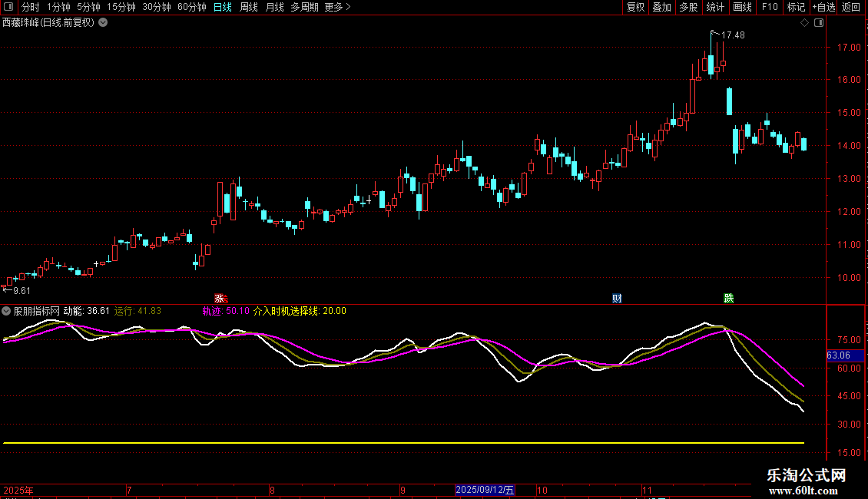Toggle the left sidebar panel icon
This screenshot has width=868, height=499.
7,7
